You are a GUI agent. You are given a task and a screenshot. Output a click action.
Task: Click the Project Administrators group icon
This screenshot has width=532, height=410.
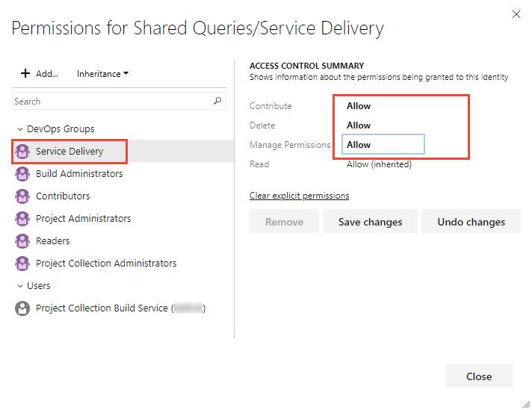click(22, 219)
